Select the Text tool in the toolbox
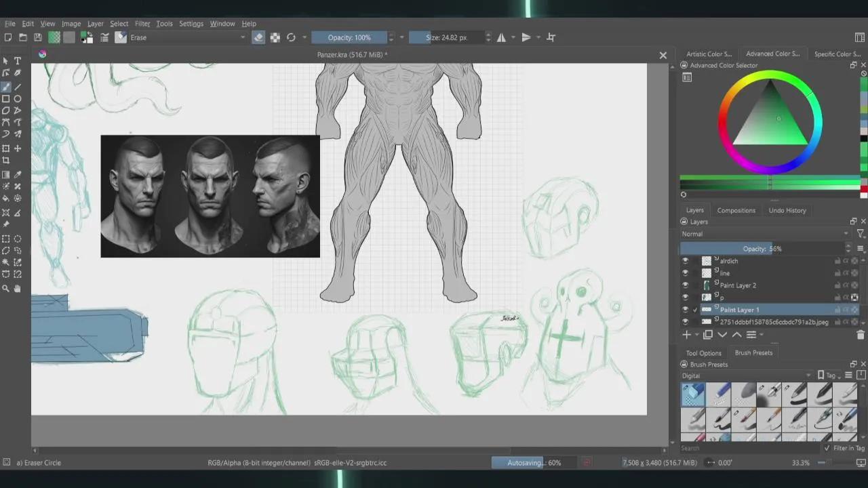868x488 pixels. pos(18,61)
